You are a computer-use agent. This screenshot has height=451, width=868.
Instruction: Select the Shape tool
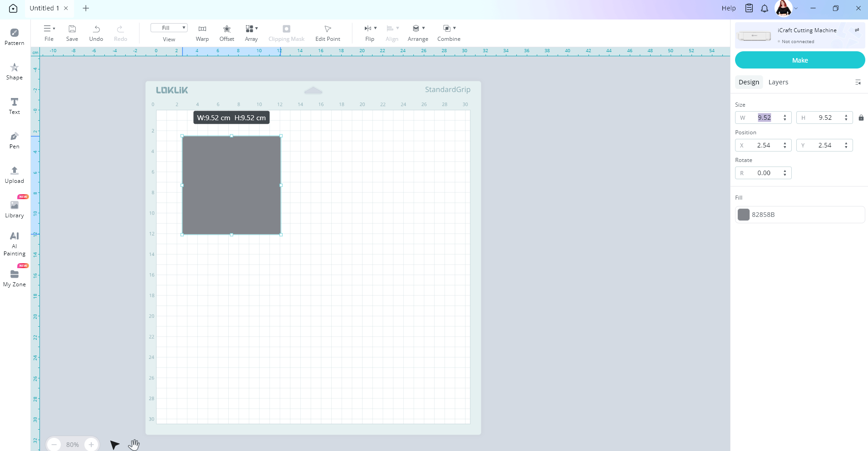point(15,71)
